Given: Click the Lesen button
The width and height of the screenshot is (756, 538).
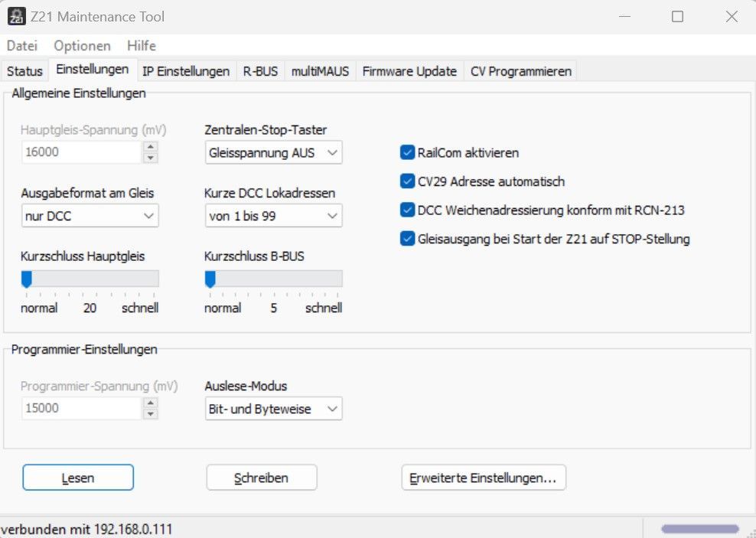Looking at the screenshot, I should click(x=78, y=478).
